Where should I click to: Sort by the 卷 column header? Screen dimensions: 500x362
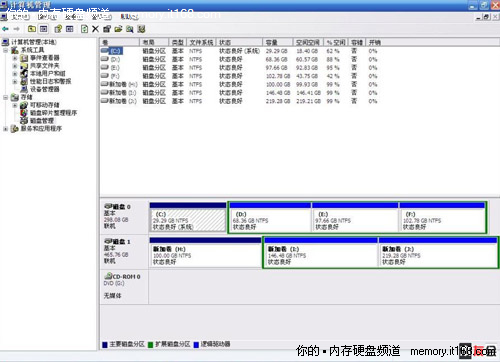tap(119, 42)
